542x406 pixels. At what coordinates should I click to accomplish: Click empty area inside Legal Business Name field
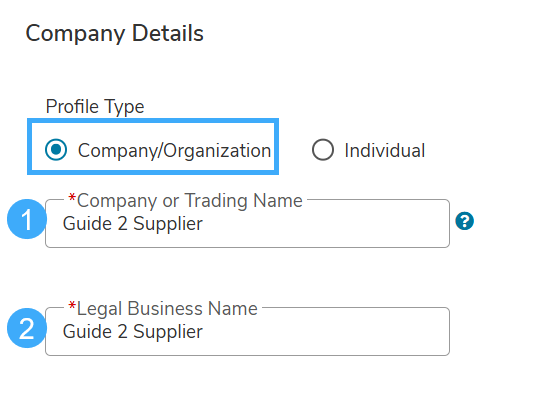[x=325, y=333]
